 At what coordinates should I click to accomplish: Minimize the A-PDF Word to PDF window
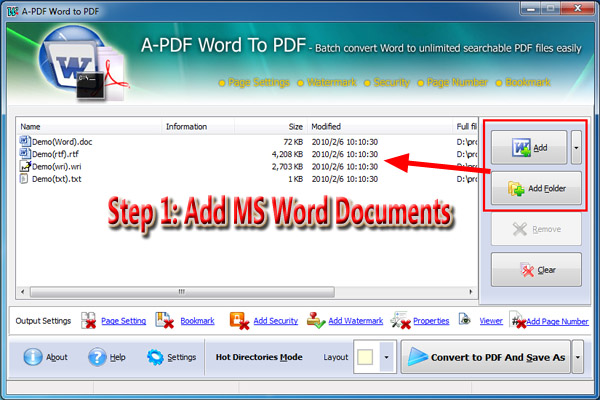(x=531, y=8)
